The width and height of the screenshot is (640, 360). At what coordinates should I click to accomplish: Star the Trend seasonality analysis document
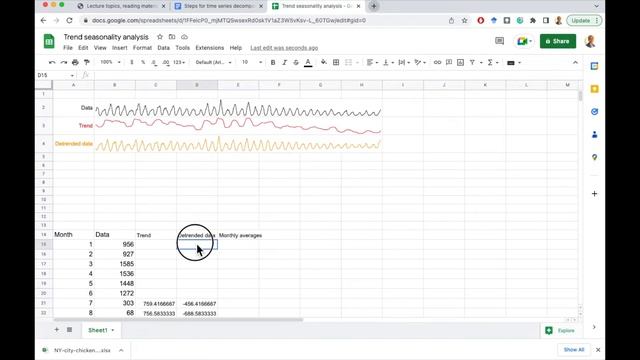pos(160,37)
